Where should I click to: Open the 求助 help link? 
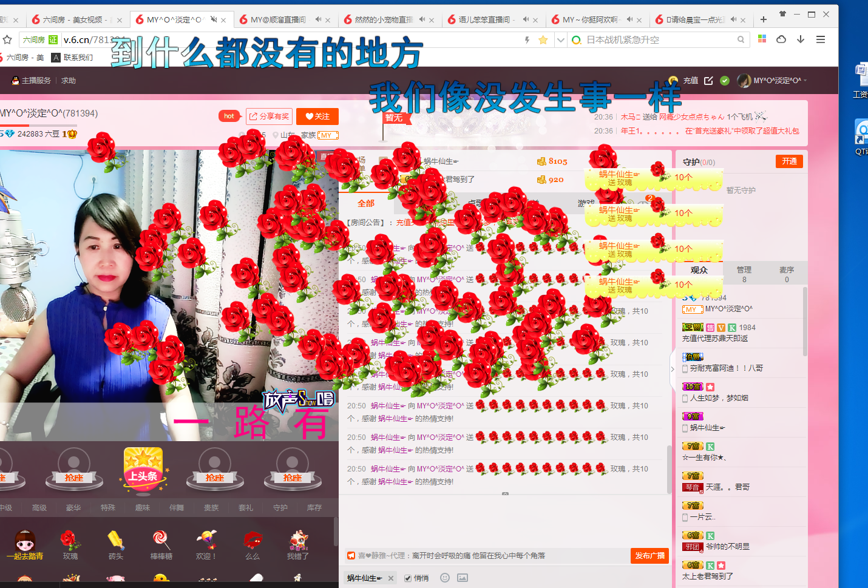coord(68,81)
